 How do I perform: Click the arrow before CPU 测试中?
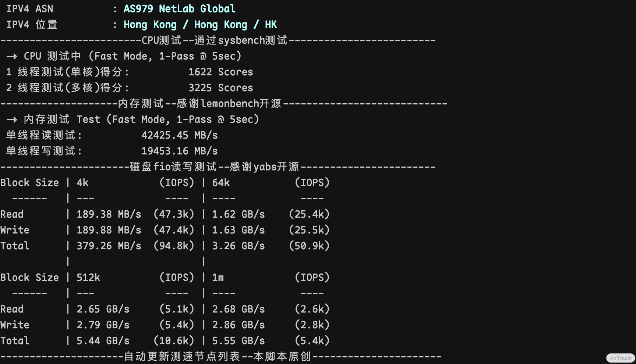point(12,56)
